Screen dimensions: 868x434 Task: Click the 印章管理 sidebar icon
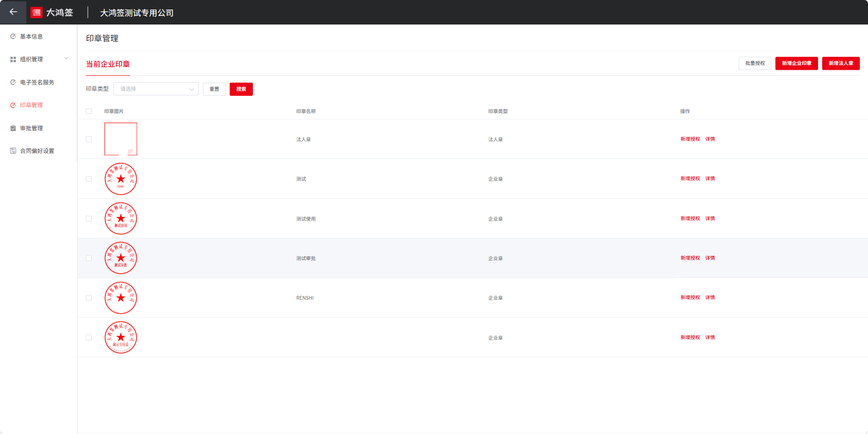point(13,105)
